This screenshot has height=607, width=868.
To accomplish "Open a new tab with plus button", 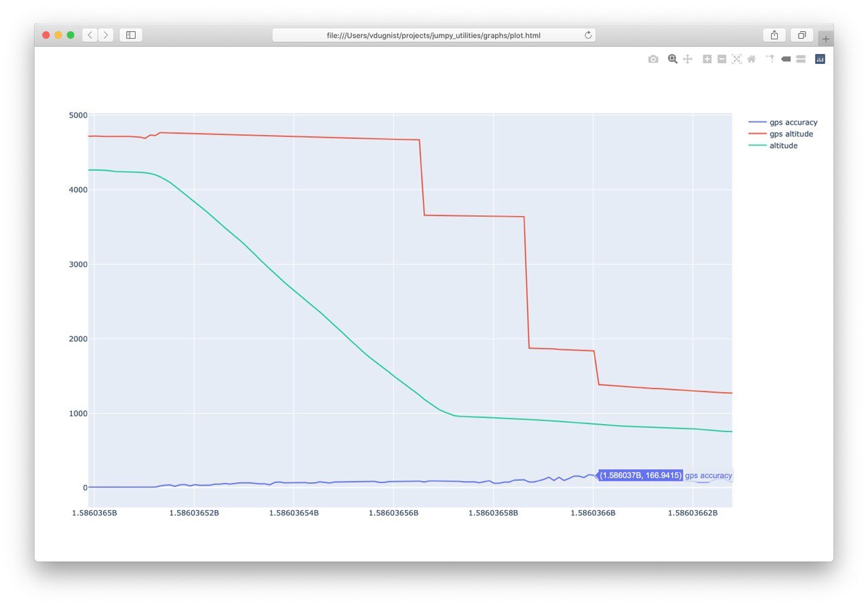I will pyautogui.click(x=825, y=39).
